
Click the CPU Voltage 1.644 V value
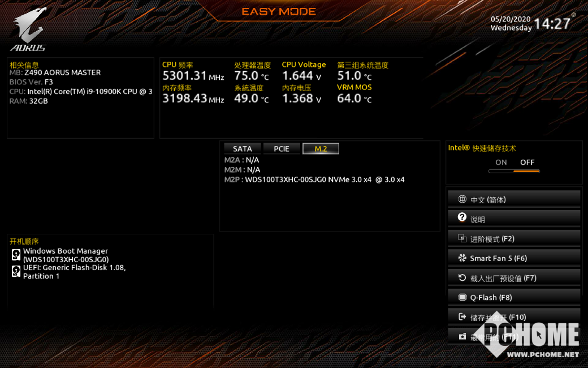click(301, 76)
